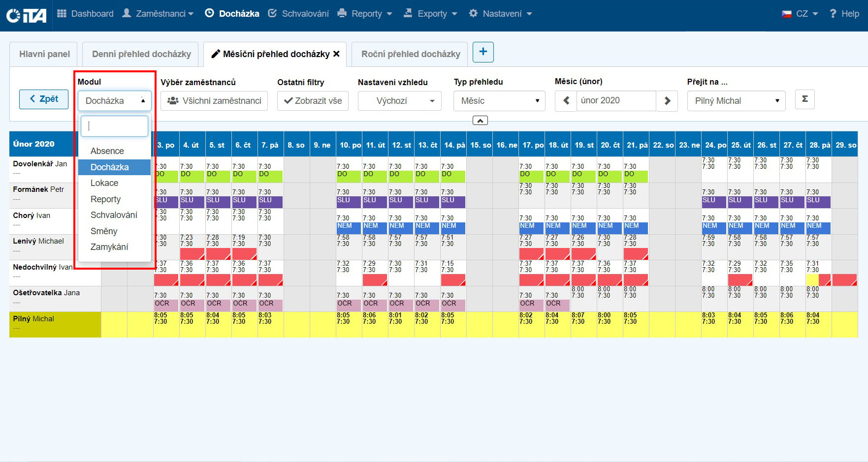The width and height of the screenshot is (868, 462).
Task: Go to previous month with left arrow
Action: coord(566,101)
